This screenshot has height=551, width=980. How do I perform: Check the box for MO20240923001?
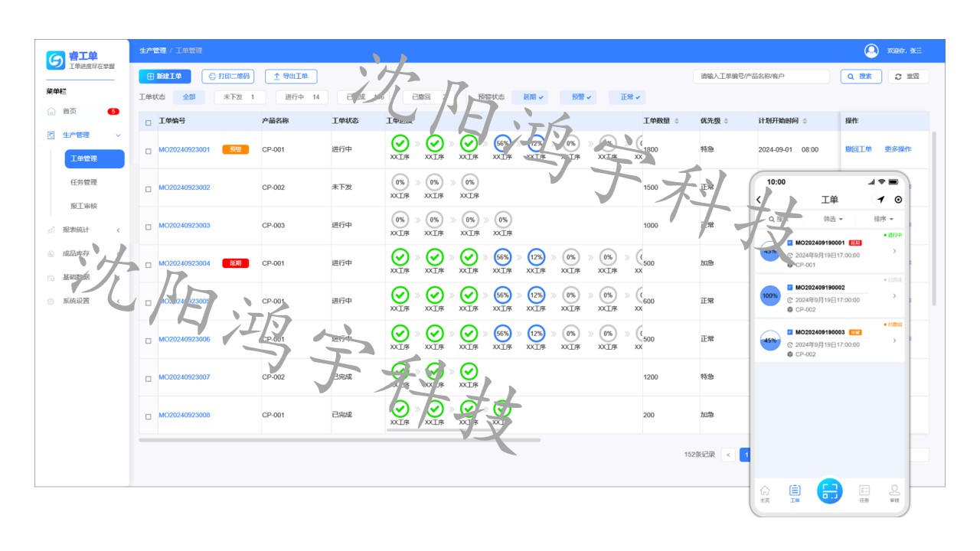tap(149, 151)
